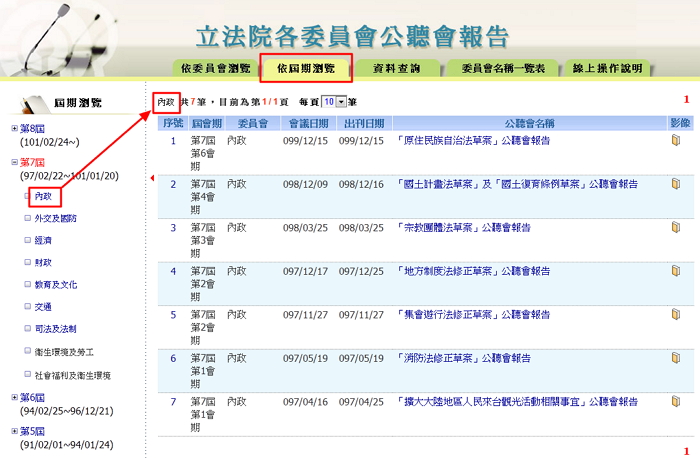Viewport: 700px width, 458px height.
Task: Open the 委員會名稱一覽表 tab
Action: point(502,69)
